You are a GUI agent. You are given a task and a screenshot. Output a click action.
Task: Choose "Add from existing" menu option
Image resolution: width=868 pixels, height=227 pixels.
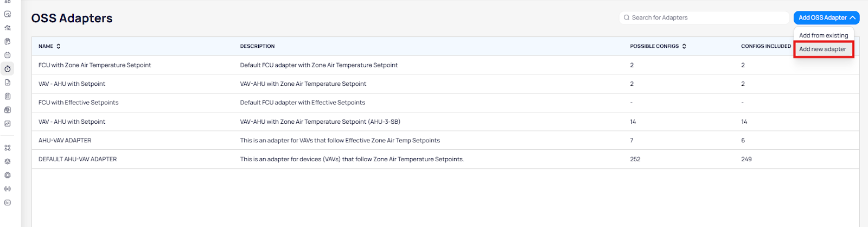[x=823, y=35]
